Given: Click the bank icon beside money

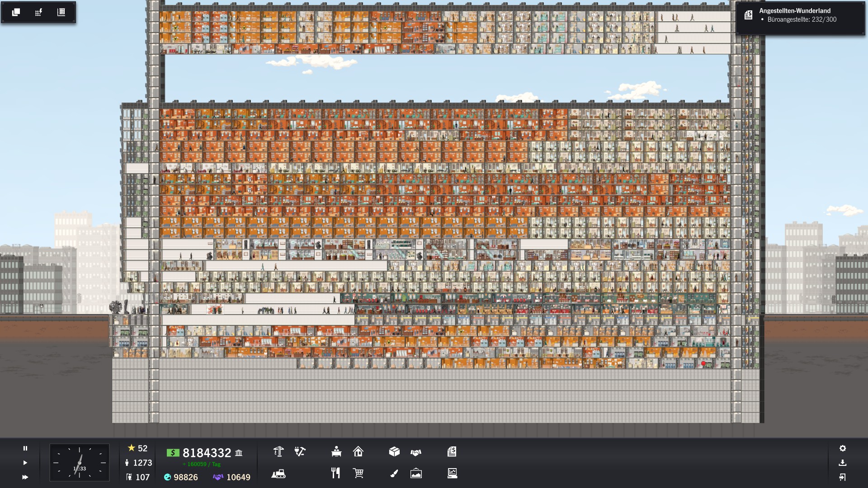Looking at the screenshot, I should (x=239, y=453).
